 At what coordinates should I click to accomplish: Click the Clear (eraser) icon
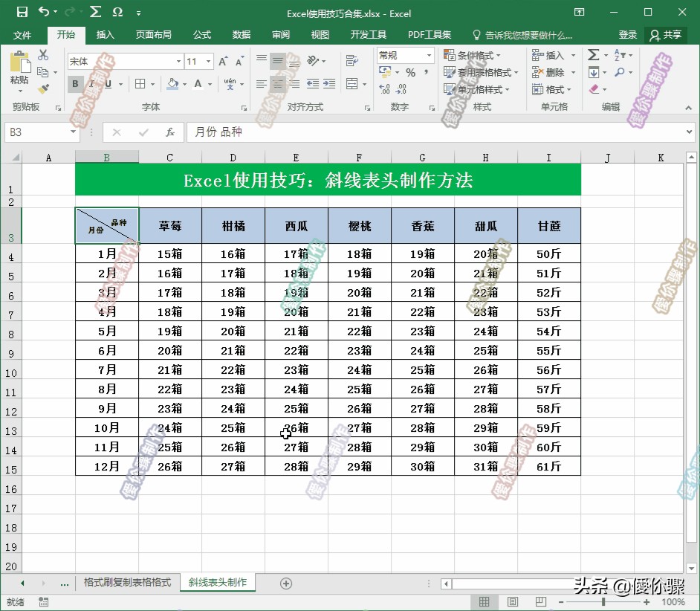(593, 89)
